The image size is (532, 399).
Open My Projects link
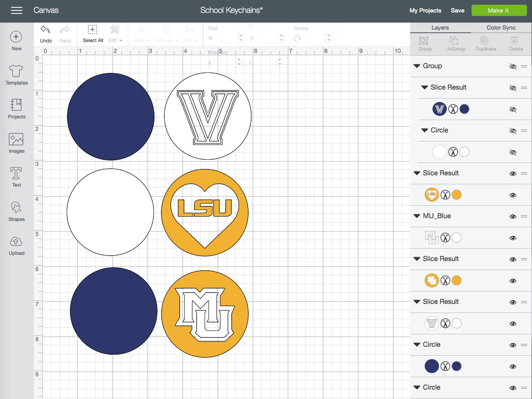pyautogui.click(x=425, y=11)
